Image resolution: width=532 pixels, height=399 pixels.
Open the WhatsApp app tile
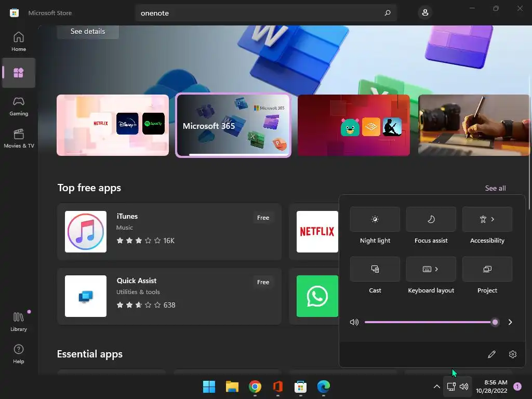pos(317,296)
